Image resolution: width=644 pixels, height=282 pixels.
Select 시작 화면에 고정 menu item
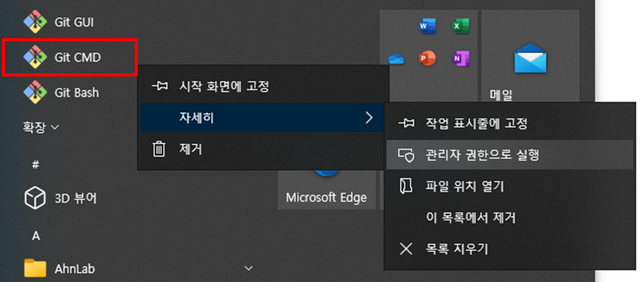click(263, 86)
